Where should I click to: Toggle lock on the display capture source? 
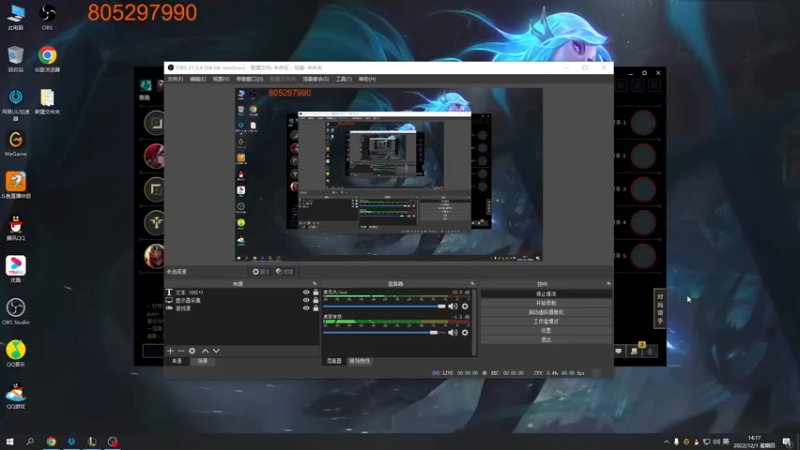click(316, 300)
